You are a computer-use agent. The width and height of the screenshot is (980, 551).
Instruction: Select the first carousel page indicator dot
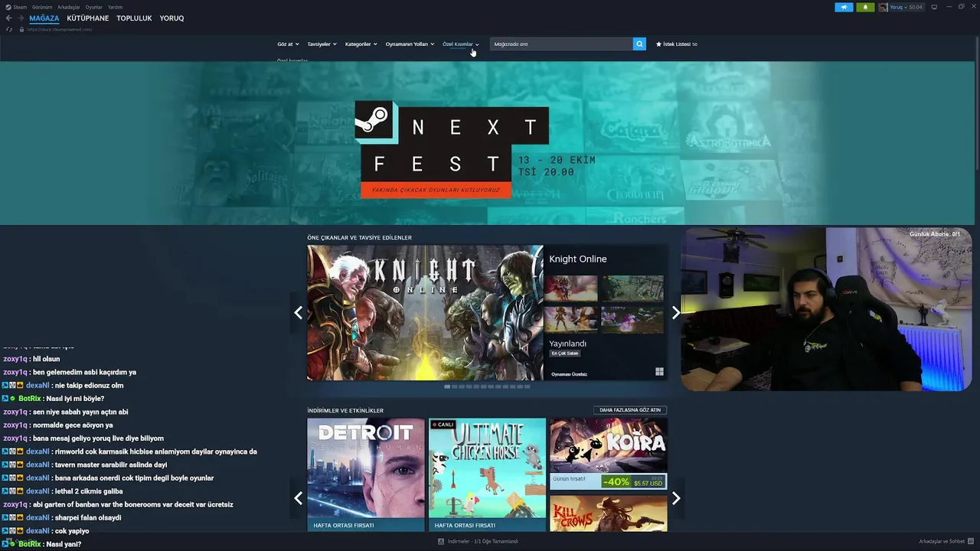click(x=447, y=386)
